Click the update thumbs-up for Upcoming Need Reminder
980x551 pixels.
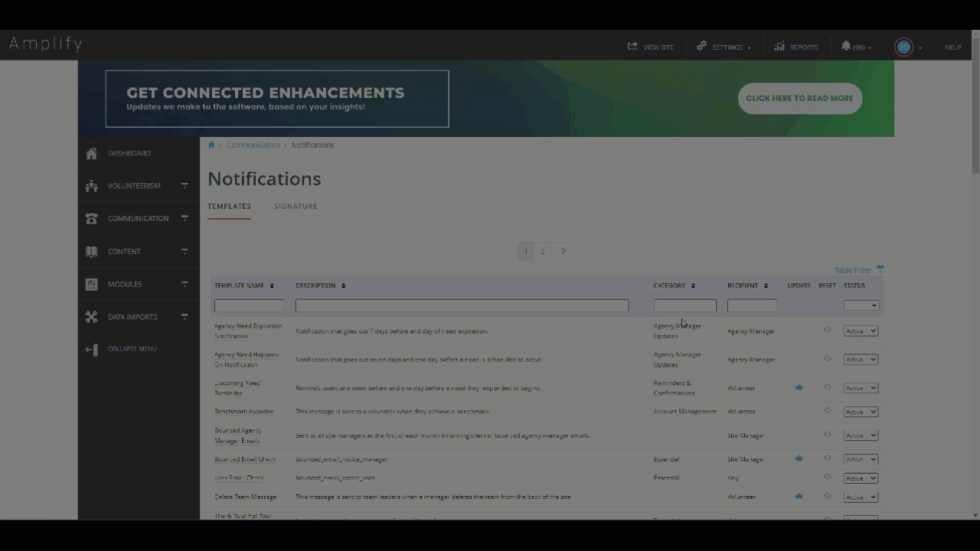(x=799, y=388)
